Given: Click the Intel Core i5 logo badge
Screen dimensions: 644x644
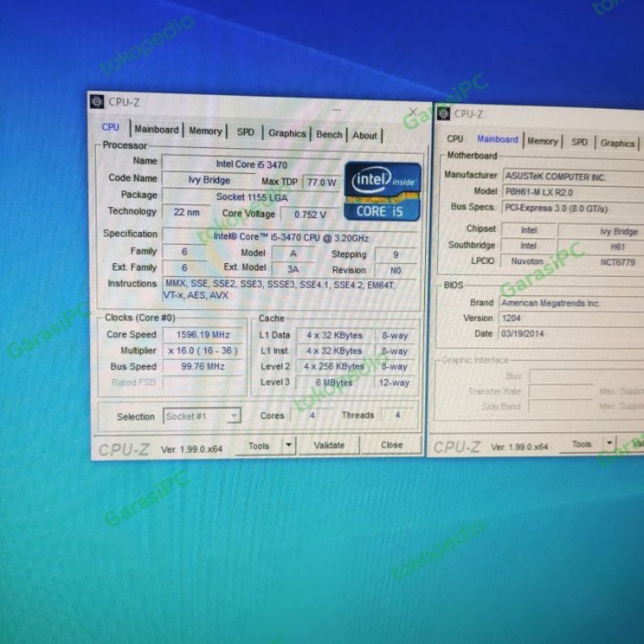Looking at the screenshot, I should (382, 192).
